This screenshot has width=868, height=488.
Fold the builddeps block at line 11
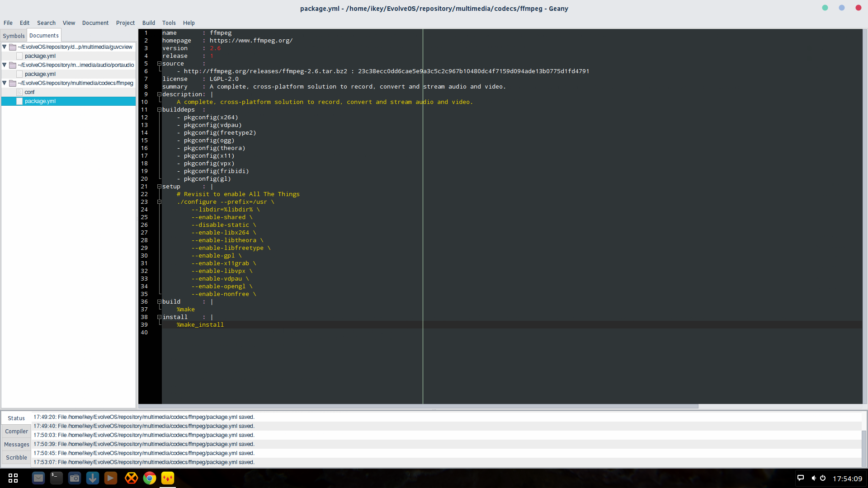159,110
